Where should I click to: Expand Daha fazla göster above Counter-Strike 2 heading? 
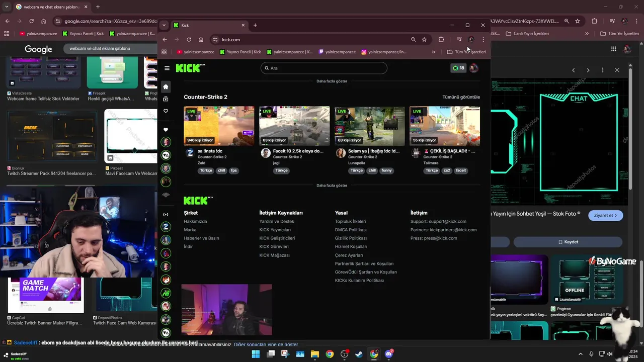tap(332, 81)
